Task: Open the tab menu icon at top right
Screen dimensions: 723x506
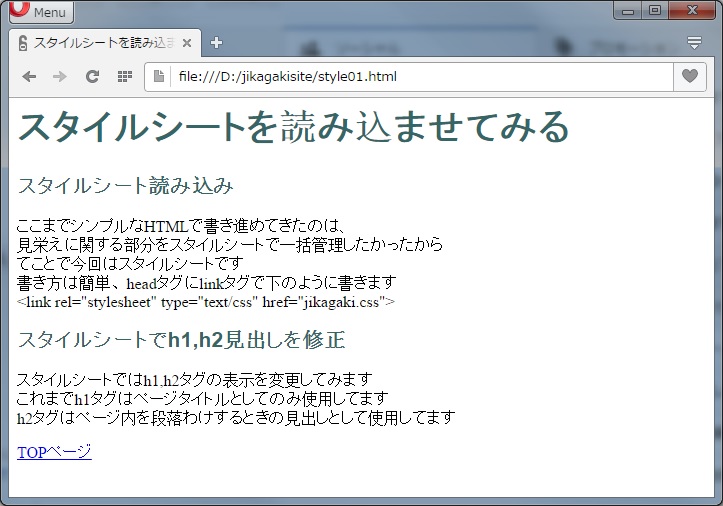Action: point(694,43)
